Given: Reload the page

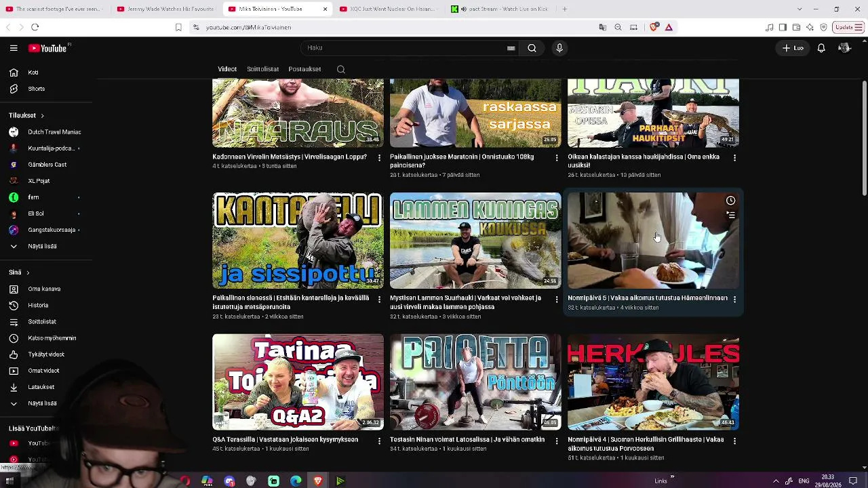Looking at the screenshot, I should click(35, 27).
